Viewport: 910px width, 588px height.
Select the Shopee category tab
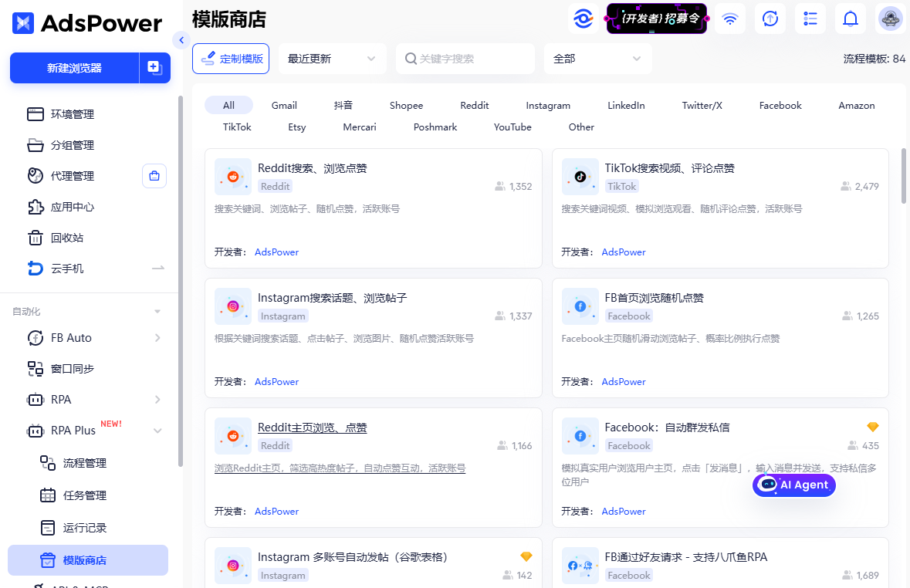pyautogui.click(x=406, y=105)
